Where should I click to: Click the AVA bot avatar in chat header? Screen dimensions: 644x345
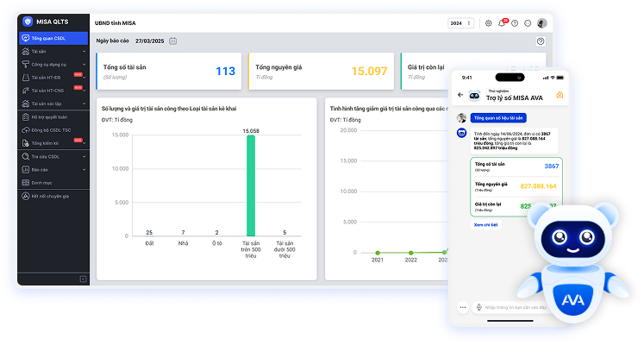click(474, 95)
